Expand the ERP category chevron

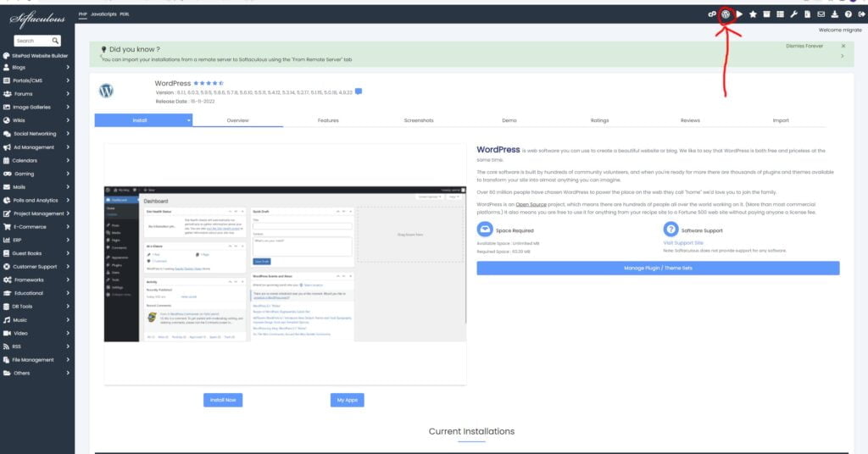tap(68, 240)
